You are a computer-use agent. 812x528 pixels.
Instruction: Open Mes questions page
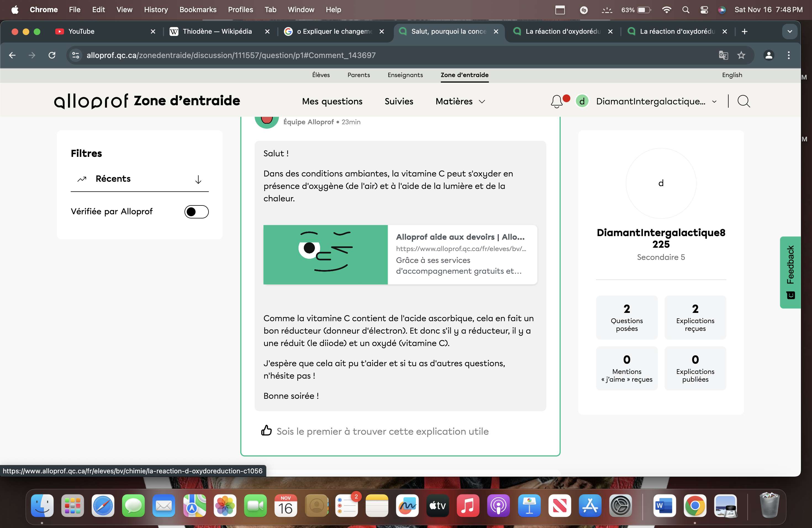332,101
